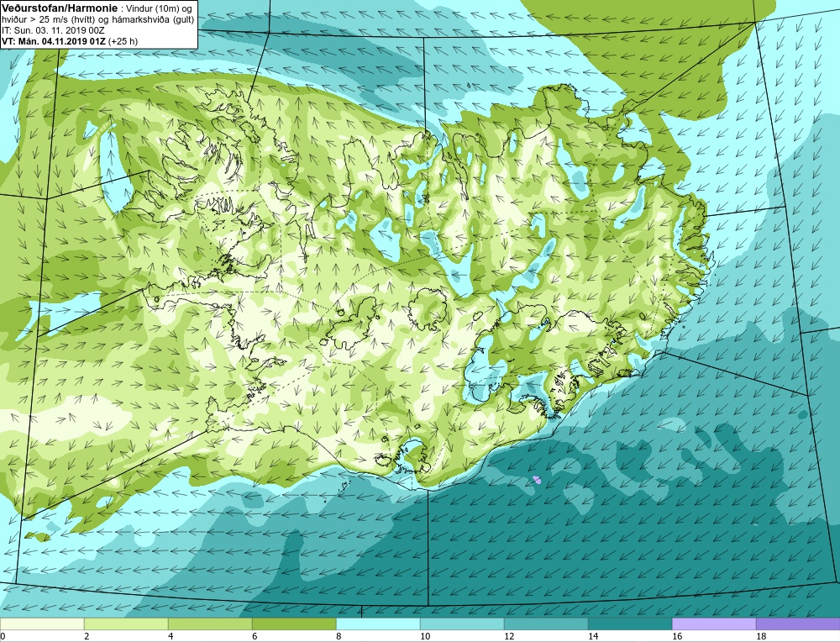Click the 16–18 m/s light purple legend swatch

pyautogui.click(x=714, y=624)
